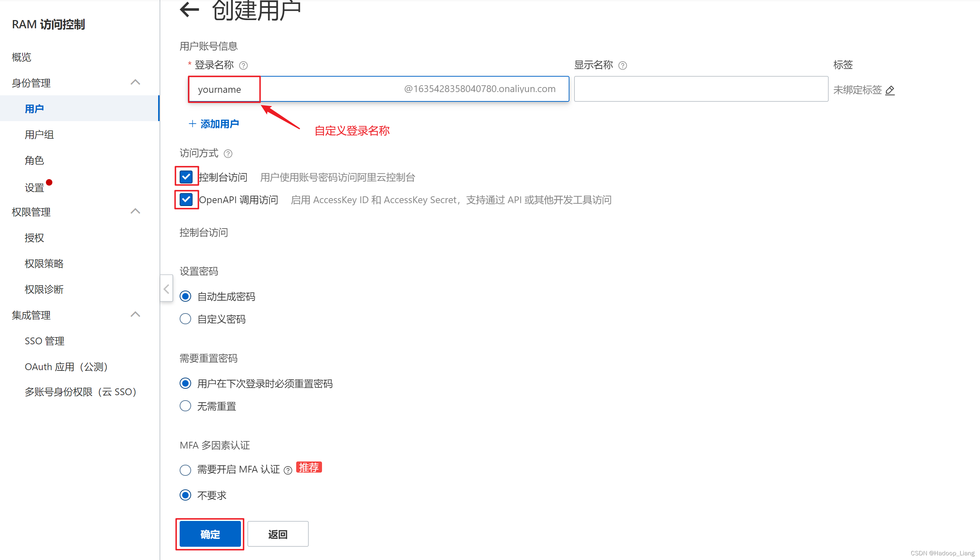Screen dimensions: 980x560
Task: Click the @1635428358040780.onaliyun.com domain suffix
Action: click(480, 89)
